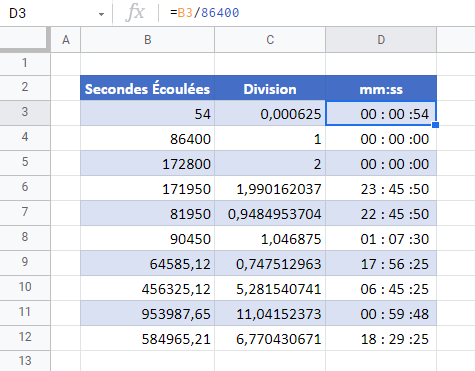Select cell containing 1,046875

[270, 238]
